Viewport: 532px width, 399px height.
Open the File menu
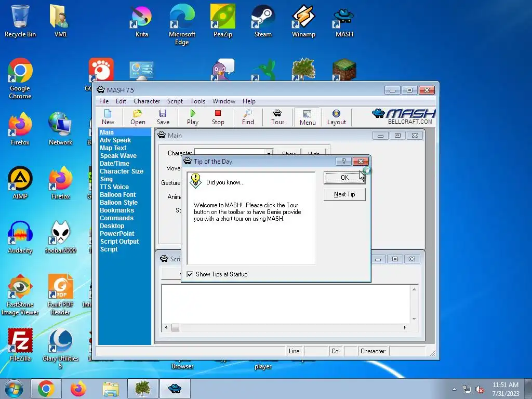[104, 101]
